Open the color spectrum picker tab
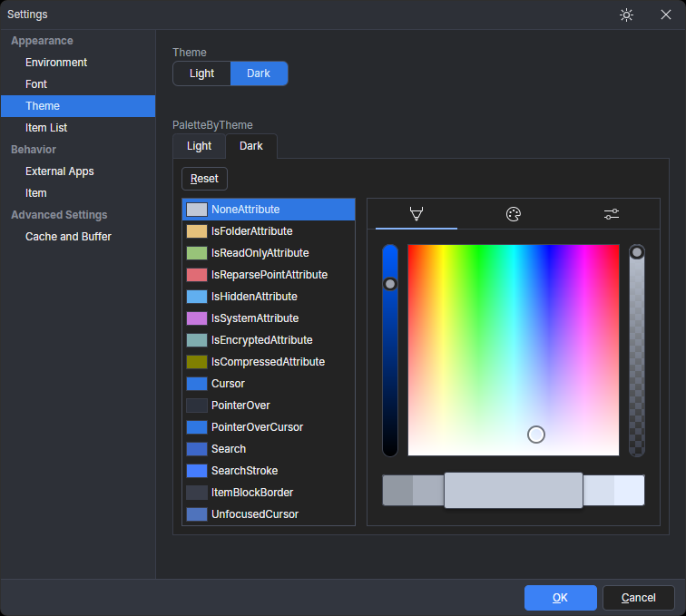This screenshot has width=686, height=616. coord(416,214)
